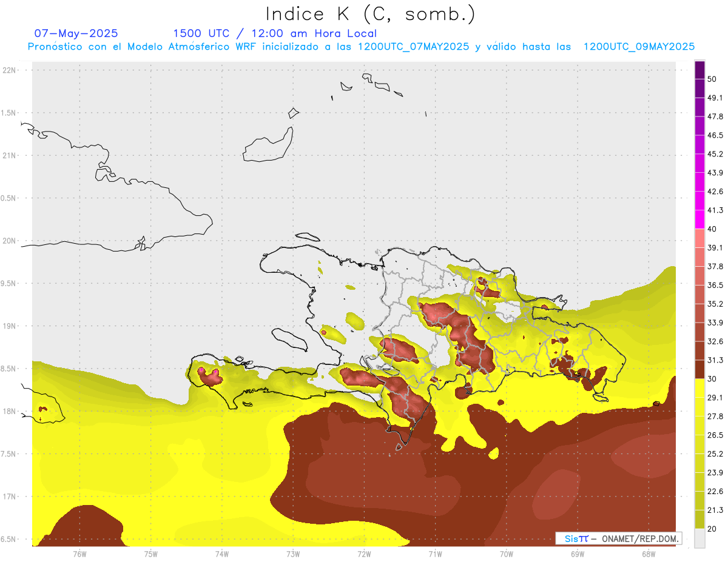Click the colorbar value '49.1'

pos(715,98)
